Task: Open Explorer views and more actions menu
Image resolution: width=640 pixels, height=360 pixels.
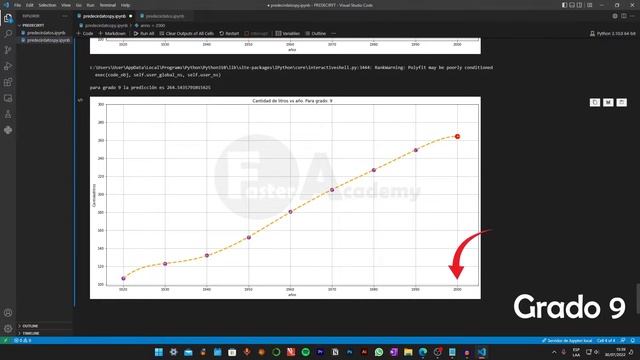Action: (x=64, y=16)
